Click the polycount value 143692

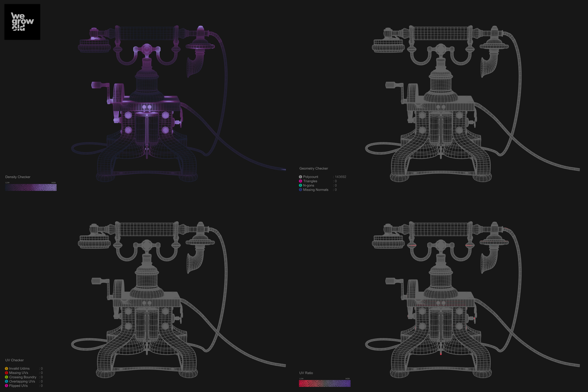click(340, 177)
